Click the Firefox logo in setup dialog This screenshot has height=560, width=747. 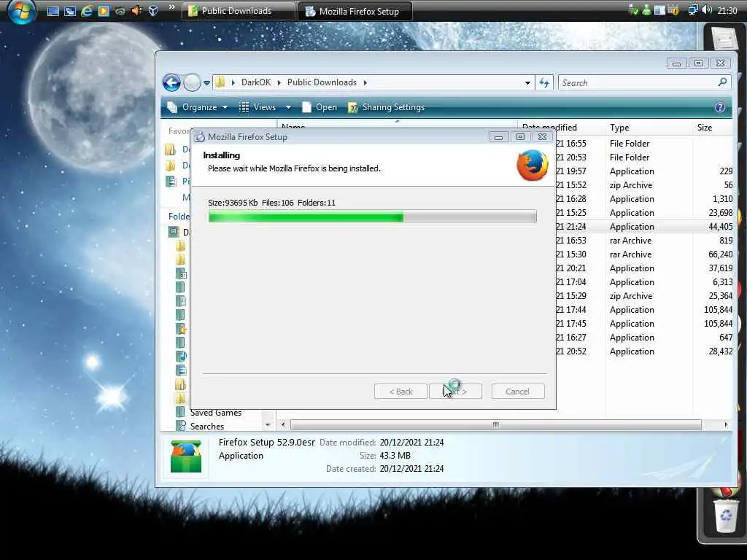coord(532,166)
